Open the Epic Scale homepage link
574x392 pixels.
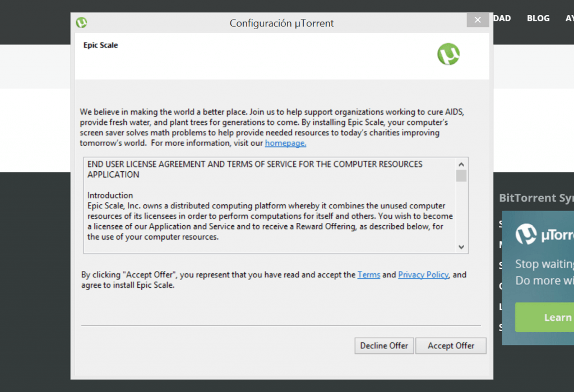[285, 143]
